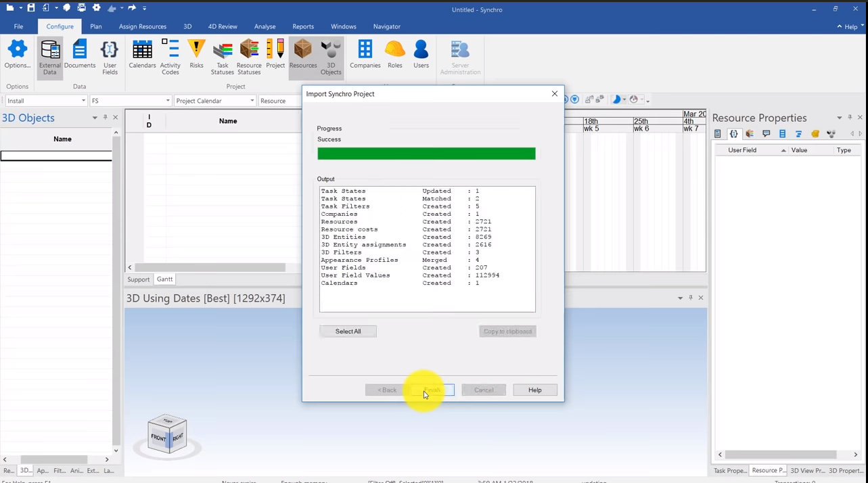Click the External Data ribbon icon
868x483 pixels.
[50, 57]
